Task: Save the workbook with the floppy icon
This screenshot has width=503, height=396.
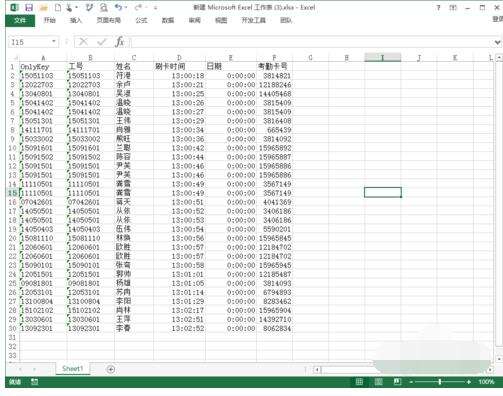Action: coord(29,7)
